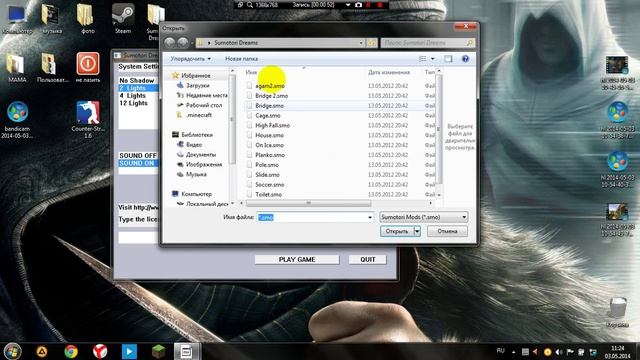Launch Counter-Strike 1.6 desktop shortcut
This screenshot has width=640, height=360.
point(88,120)
